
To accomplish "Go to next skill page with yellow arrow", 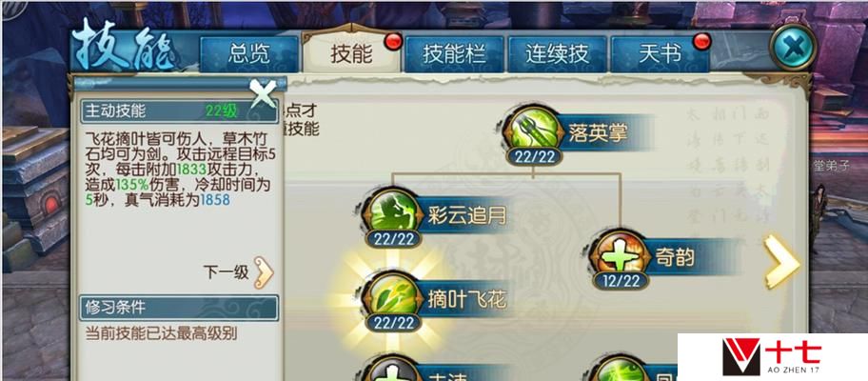I will [781, 261].
